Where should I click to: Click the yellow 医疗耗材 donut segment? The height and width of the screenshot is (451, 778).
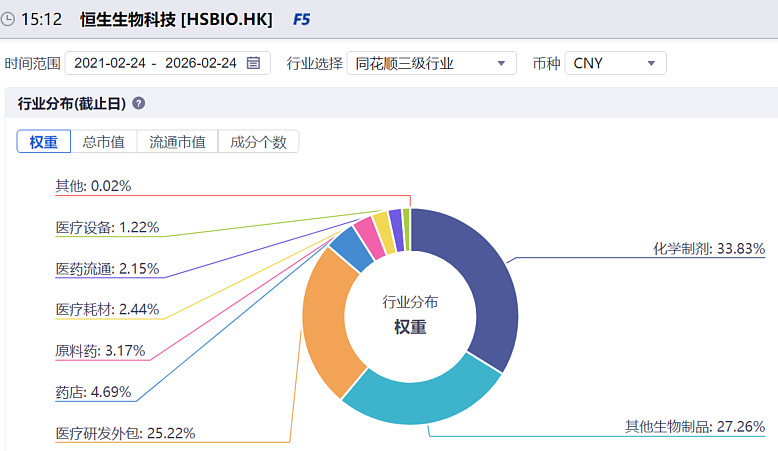(x=385, y=231)
